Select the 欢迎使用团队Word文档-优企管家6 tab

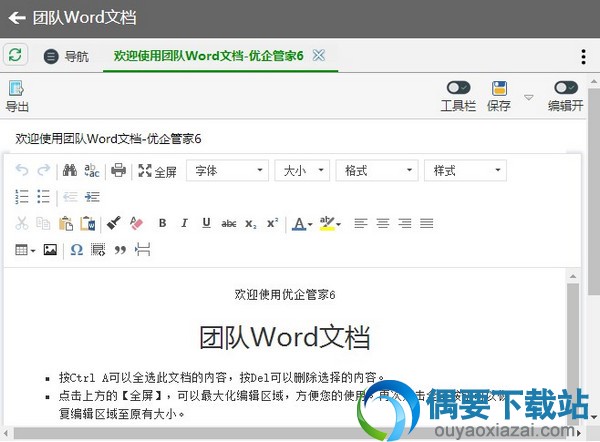(209, 56)
